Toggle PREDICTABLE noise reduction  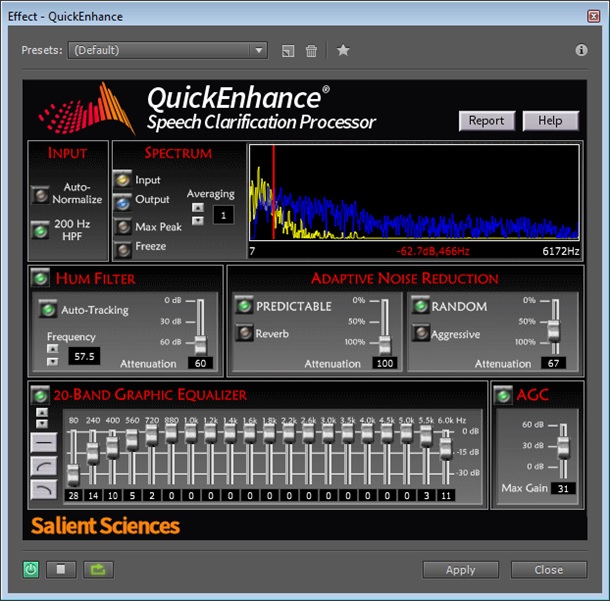[244, 306]
